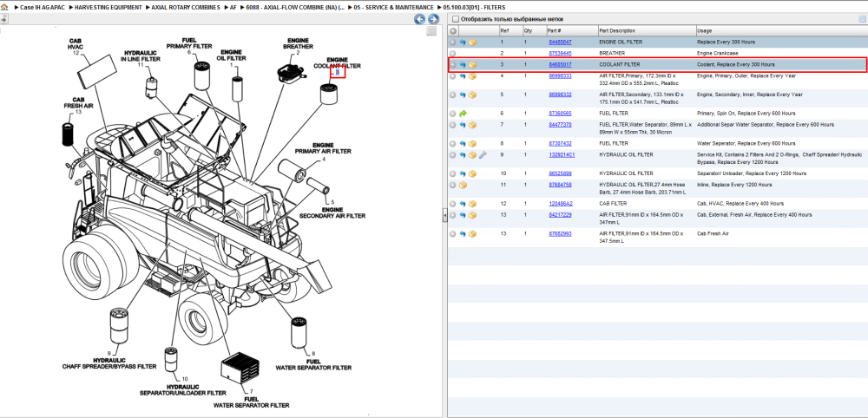
Task: Open part number link 86998333
Action: 560,76
